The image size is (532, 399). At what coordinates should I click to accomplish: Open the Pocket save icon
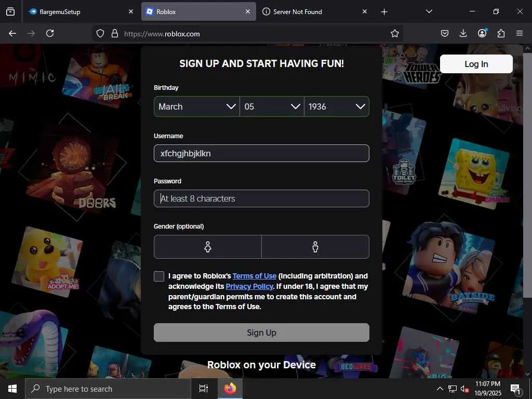pyautogui.click(x=445, y=33)
